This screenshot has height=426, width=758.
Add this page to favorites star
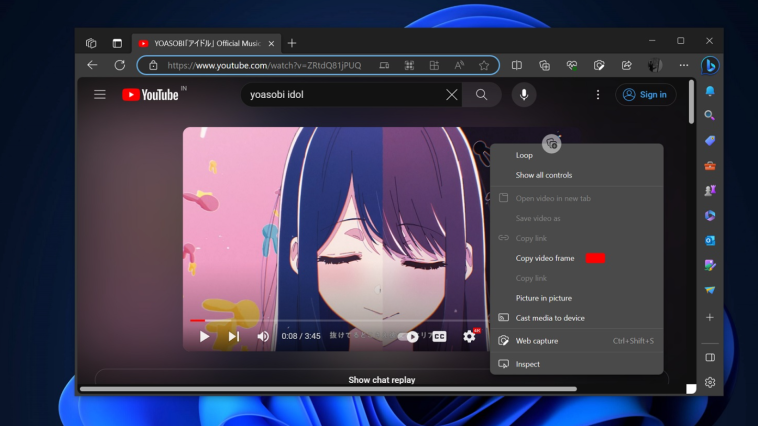click(484, 65)
